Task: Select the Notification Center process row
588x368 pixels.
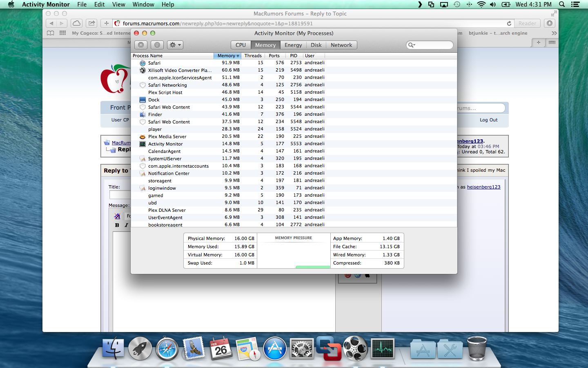Action: 294,173
